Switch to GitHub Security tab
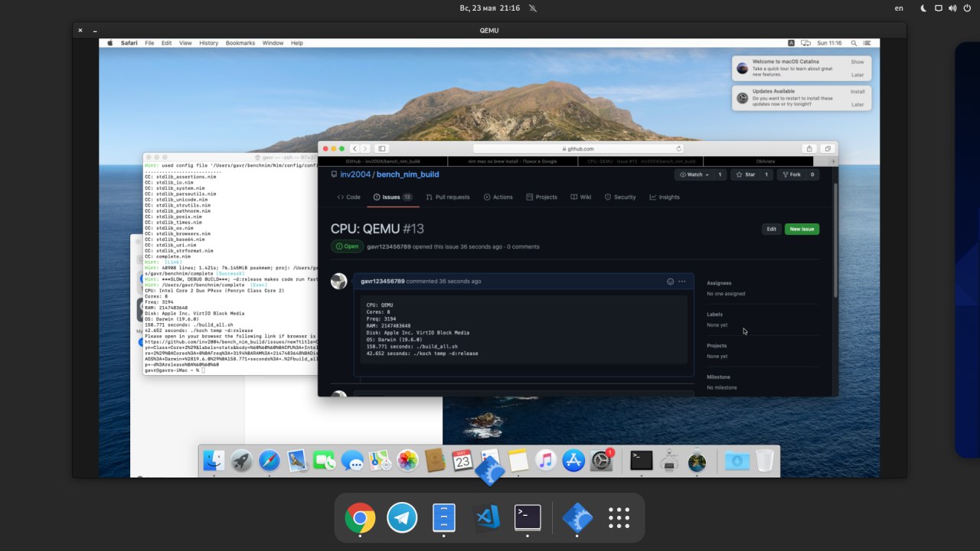980x551 pixels. 620,197
